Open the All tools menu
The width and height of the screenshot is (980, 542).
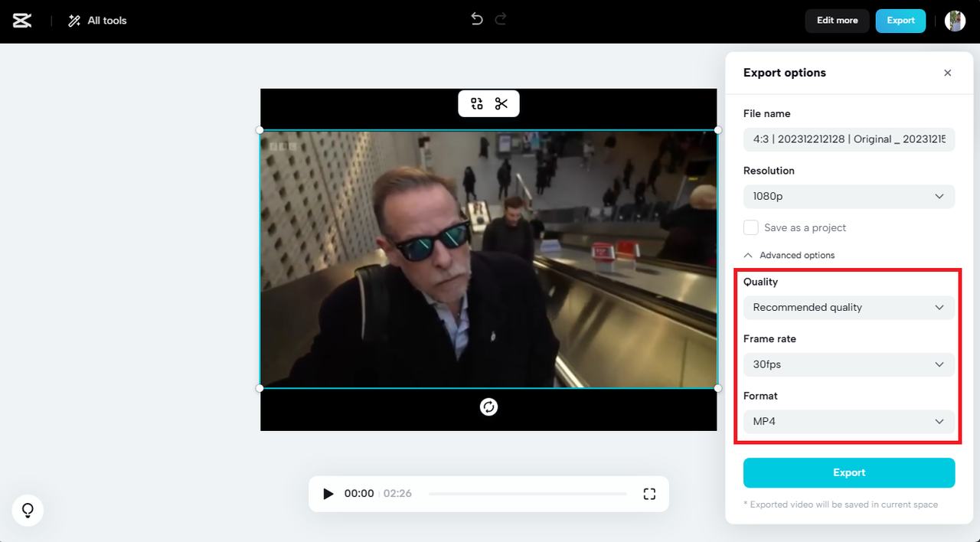pyautogui.click(x=97, y=21)
